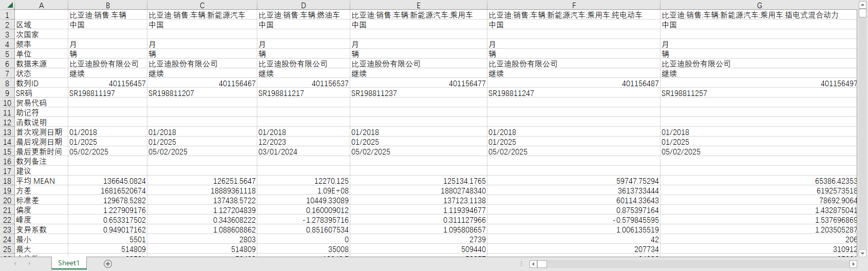Select SR code cell SR198811217
Image resolution: width=868 pixels, height=271 pixels.
point(304,93)
